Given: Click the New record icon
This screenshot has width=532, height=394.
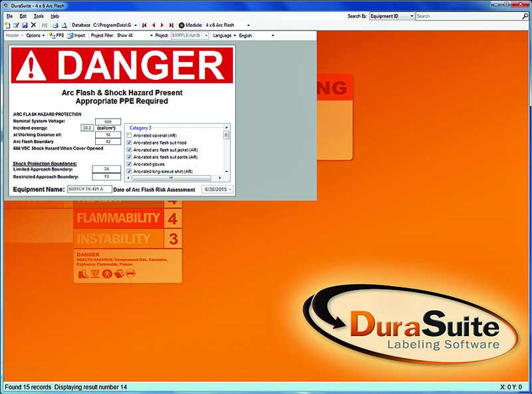Looking at the screenshot, I should pyautogui.click(x=8, y=25).
